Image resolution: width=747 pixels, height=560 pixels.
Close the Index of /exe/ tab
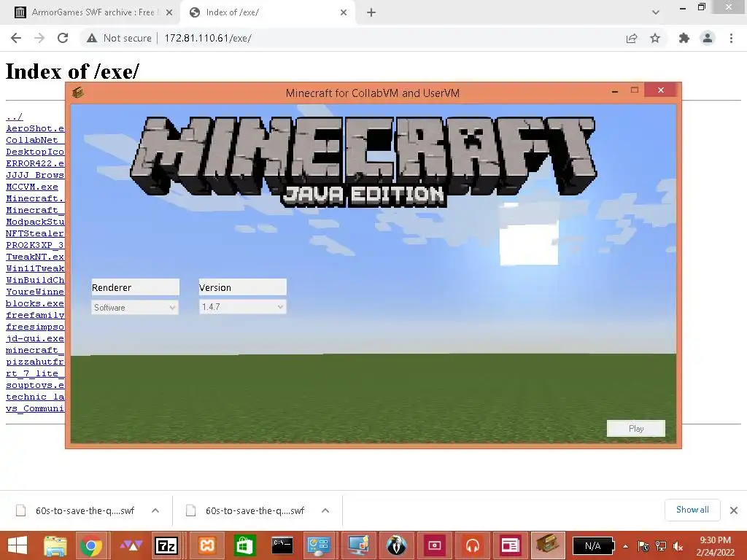pyautogui.click(x=344, y=12)
